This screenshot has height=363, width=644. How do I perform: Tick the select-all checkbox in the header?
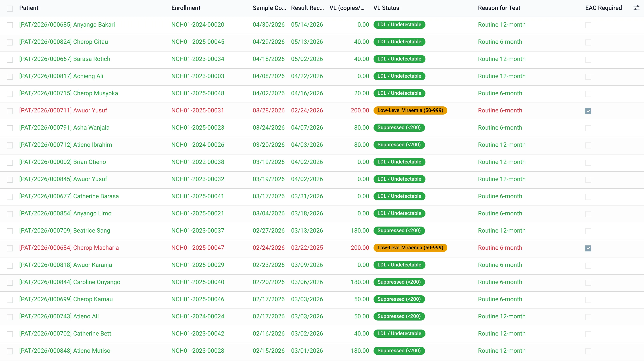pyautogui.click(x=10, y=9)
